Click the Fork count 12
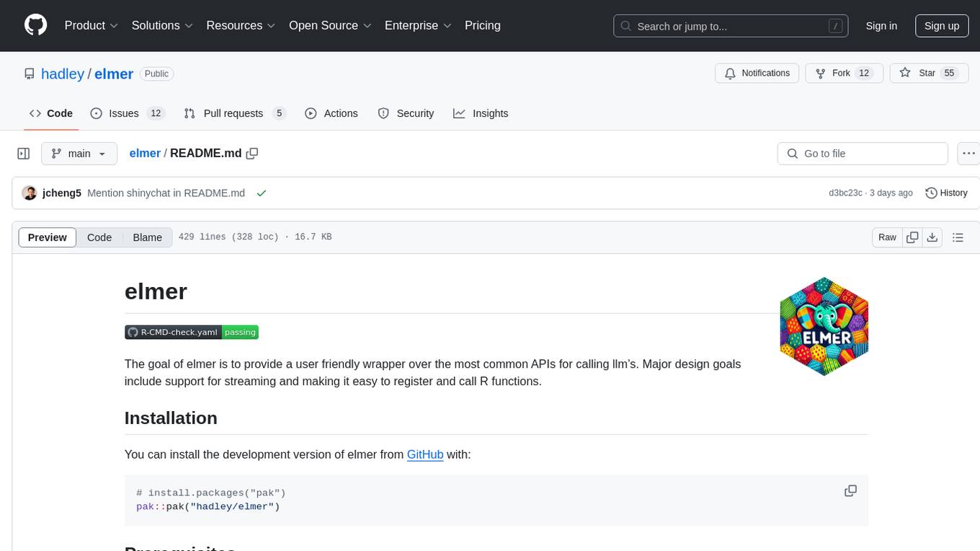 865,74
